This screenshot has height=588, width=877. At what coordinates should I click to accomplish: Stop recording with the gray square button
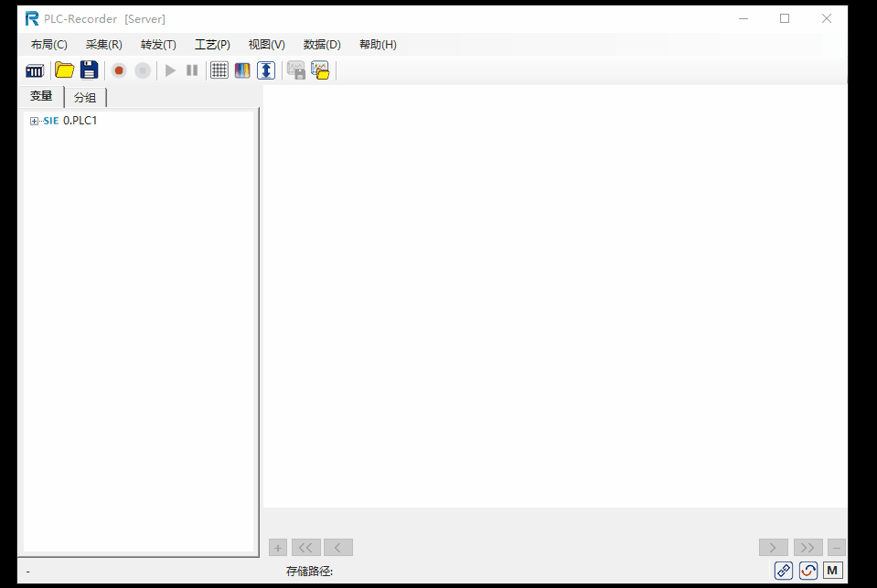tap(143, 70)
